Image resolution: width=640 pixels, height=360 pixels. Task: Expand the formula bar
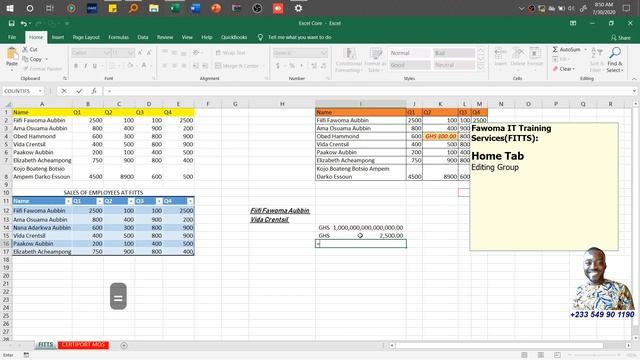(634, 91)
